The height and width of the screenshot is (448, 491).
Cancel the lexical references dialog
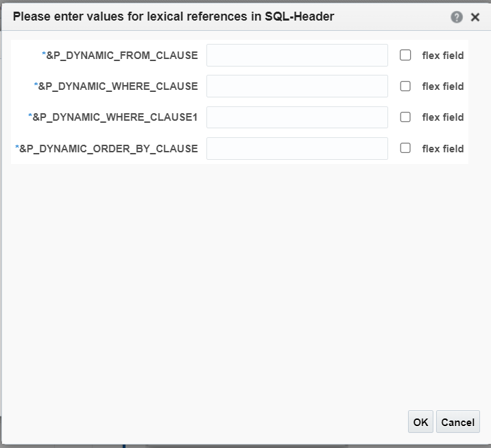click(x=458, y=422)
